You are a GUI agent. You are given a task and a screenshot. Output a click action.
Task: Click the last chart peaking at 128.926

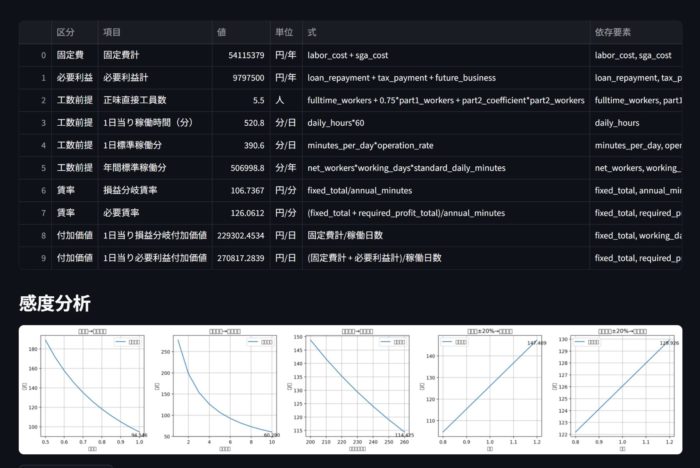tap(613, 389)
